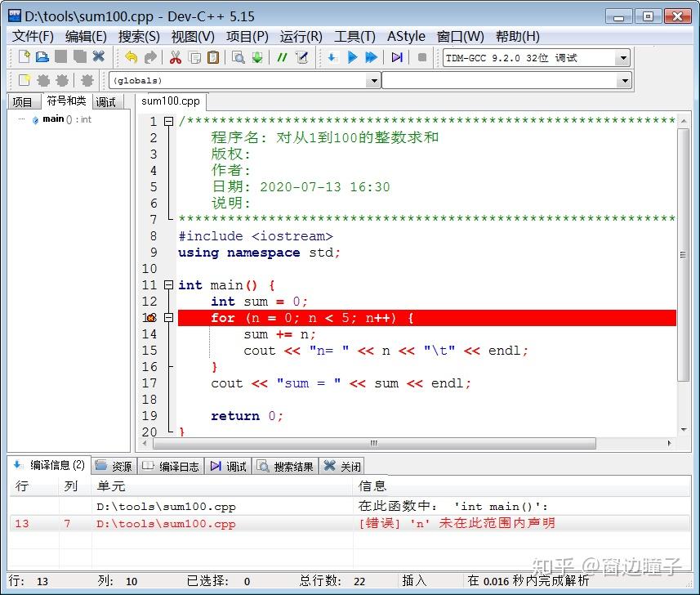Open the empty function dropdown
Screen dimensions: 700x595
coord(625,81)
